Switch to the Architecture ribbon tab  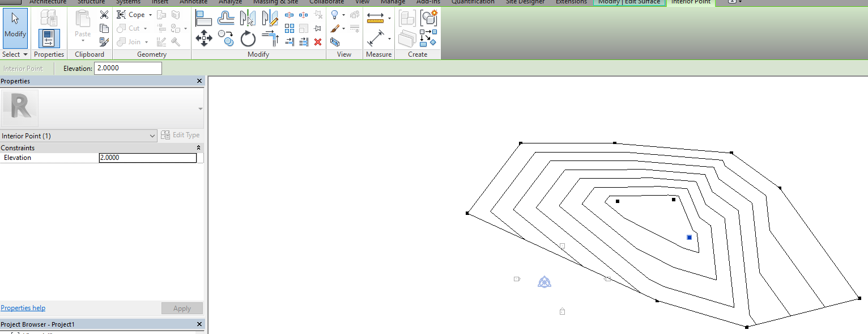click(x=48, y=2)
